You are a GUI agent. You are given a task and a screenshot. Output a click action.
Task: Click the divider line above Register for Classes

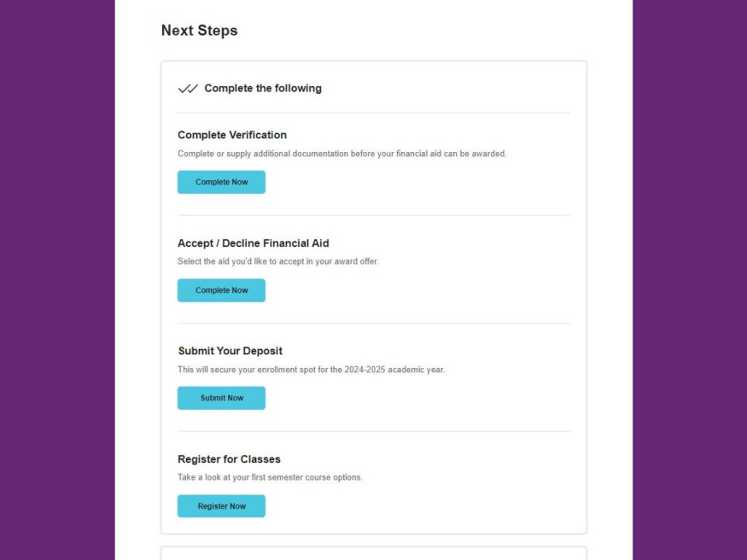[374, 431]
